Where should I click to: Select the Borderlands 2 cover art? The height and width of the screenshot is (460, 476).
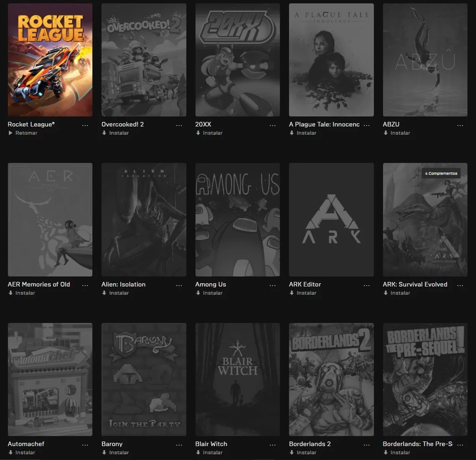pos(331,380)
